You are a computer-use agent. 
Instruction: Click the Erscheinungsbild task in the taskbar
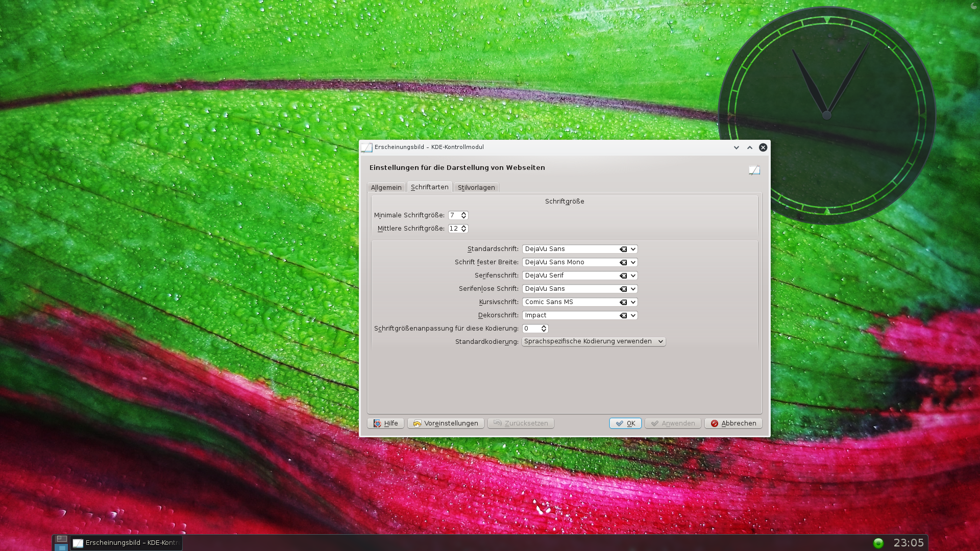click(126, 543)
